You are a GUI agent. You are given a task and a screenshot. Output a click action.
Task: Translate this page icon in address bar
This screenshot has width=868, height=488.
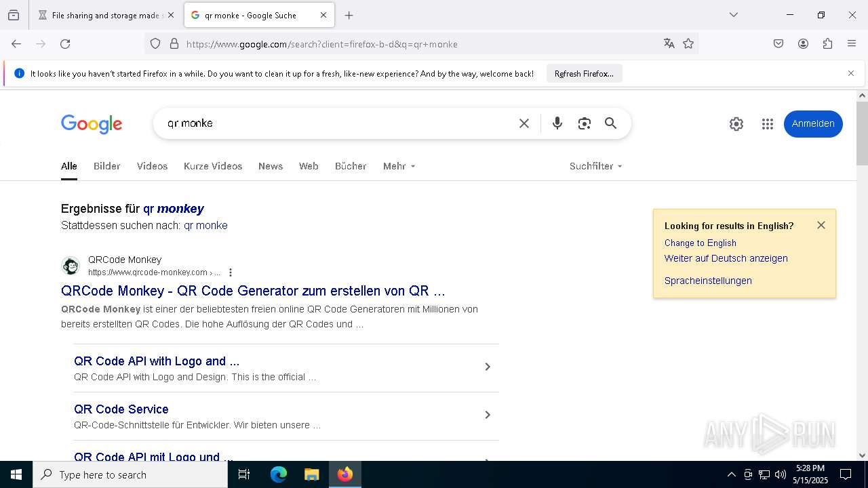[669, 44]
